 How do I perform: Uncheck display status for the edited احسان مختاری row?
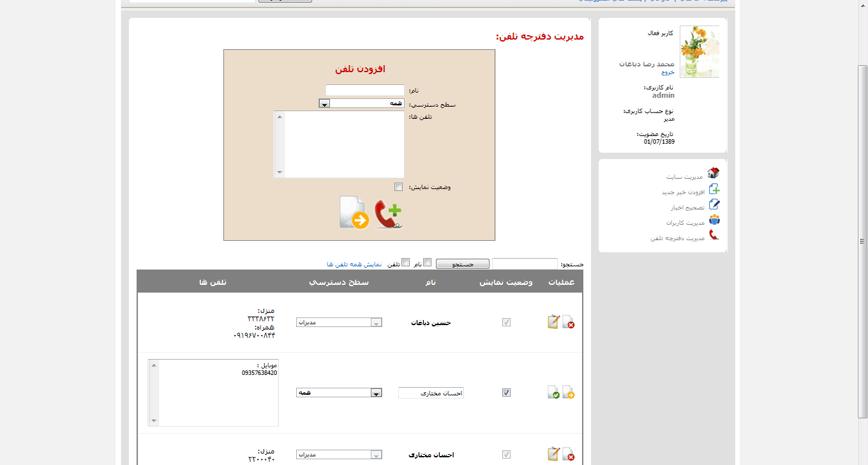(506, 393)
